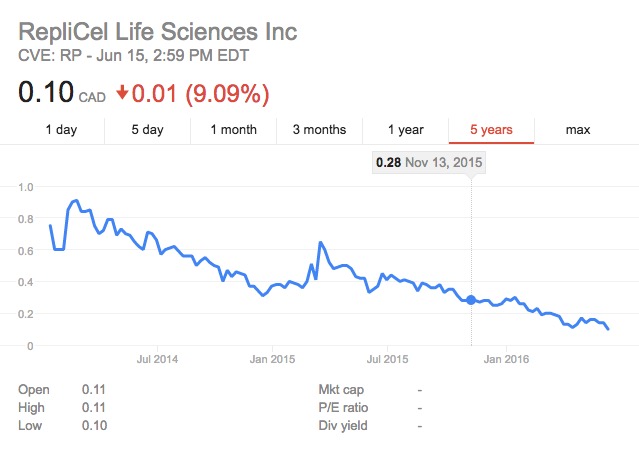Click the selected 5 years tab
This screenshot has width=639, height=454.
coord(491,130)
